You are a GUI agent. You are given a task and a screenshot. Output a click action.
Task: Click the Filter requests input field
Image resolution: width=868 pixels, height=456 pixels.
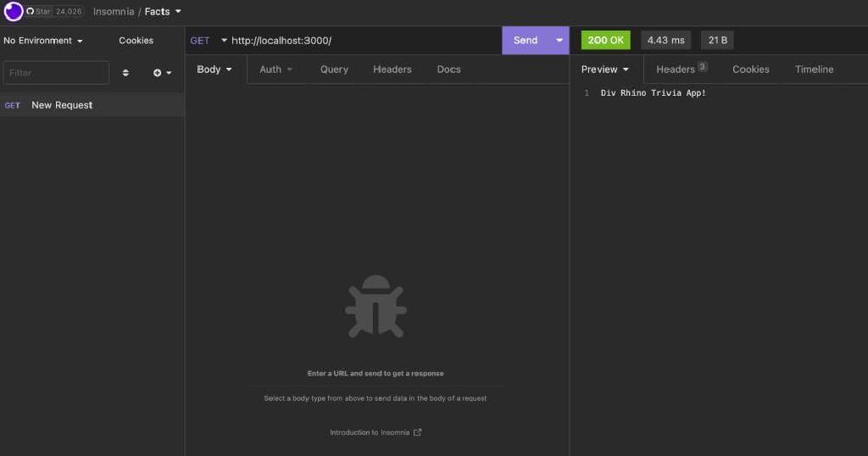[x=56, y=73]
